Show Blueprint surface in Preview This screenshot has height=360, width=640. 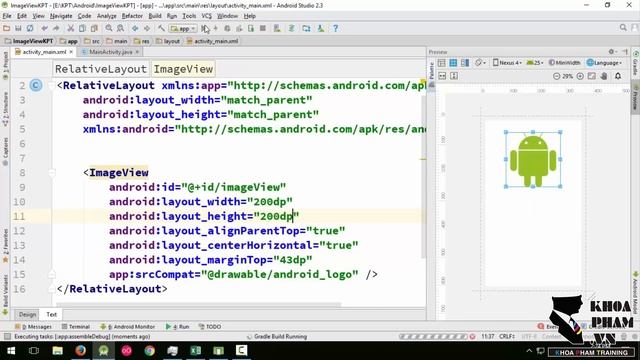coord(453,63)
